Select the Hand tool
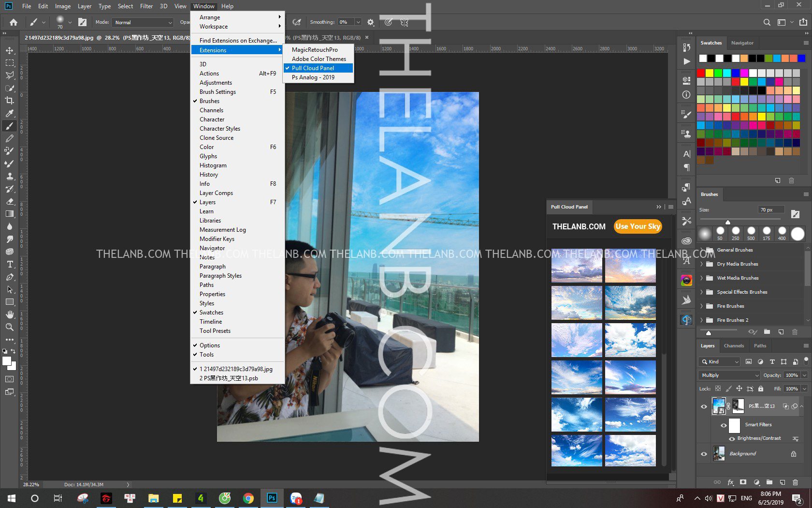Viewport: 812px width, 508px height. [9, 314]
